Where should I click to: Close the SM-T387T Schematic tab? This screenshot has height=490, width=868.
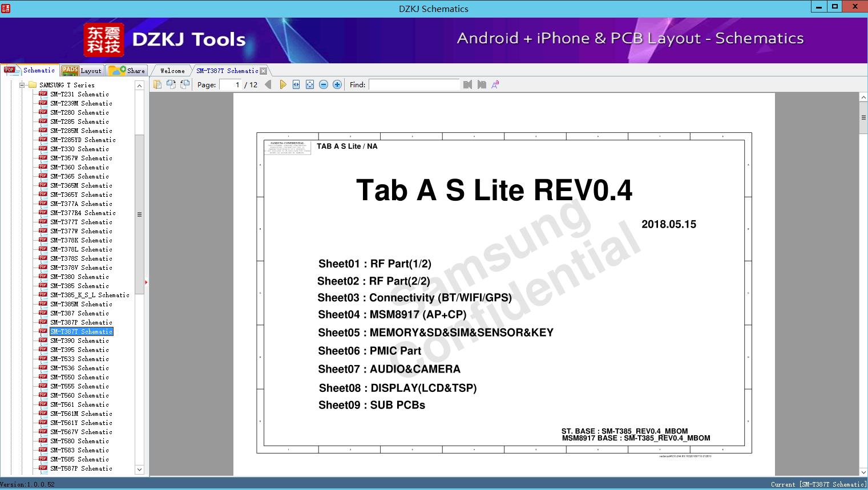point(263,71)
